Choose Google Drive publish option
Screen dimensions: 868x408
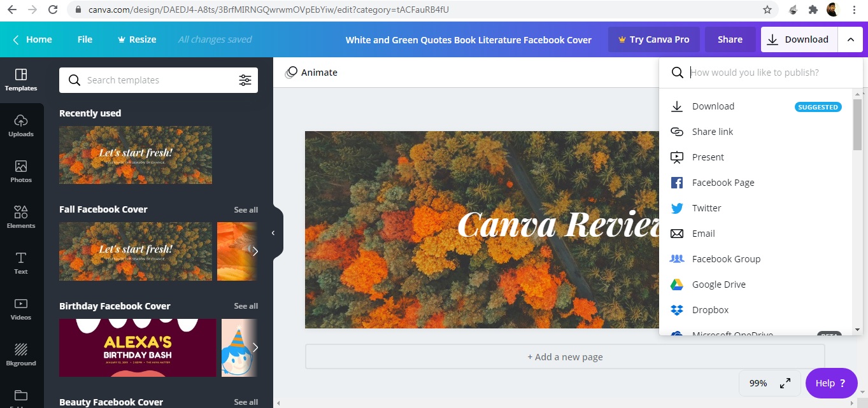coord(756,285)
